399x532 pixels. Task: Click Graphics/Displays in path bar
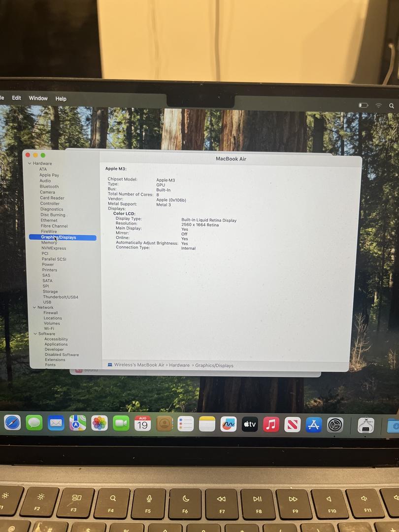pos(214,366)
